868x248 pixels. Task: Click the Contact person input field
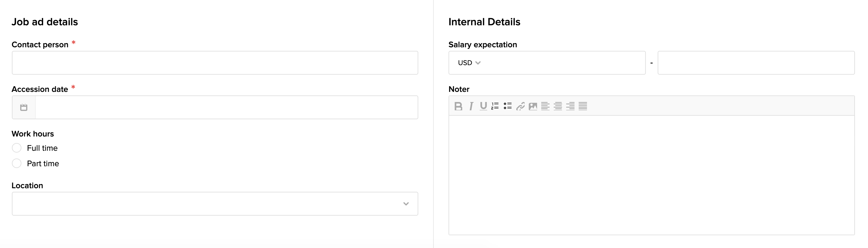coord(215,63)
